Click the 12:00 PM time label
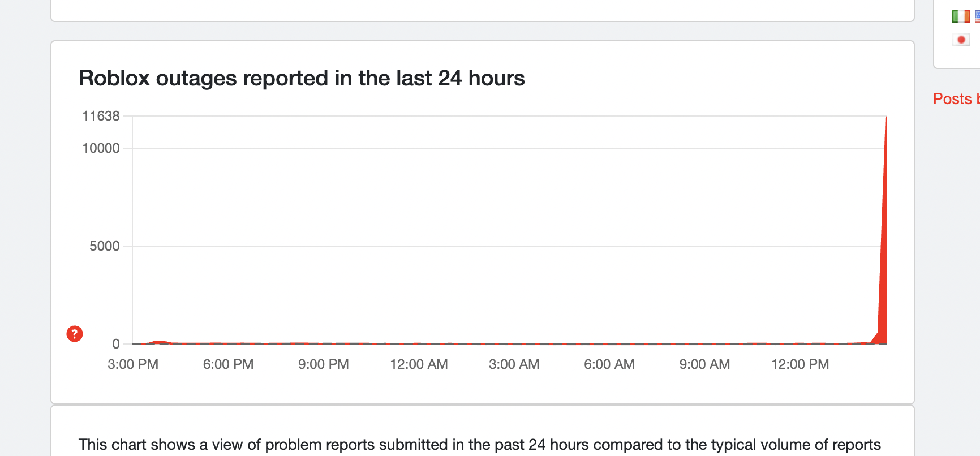This screenshot has height=456, width=980. tap(800, 364)
